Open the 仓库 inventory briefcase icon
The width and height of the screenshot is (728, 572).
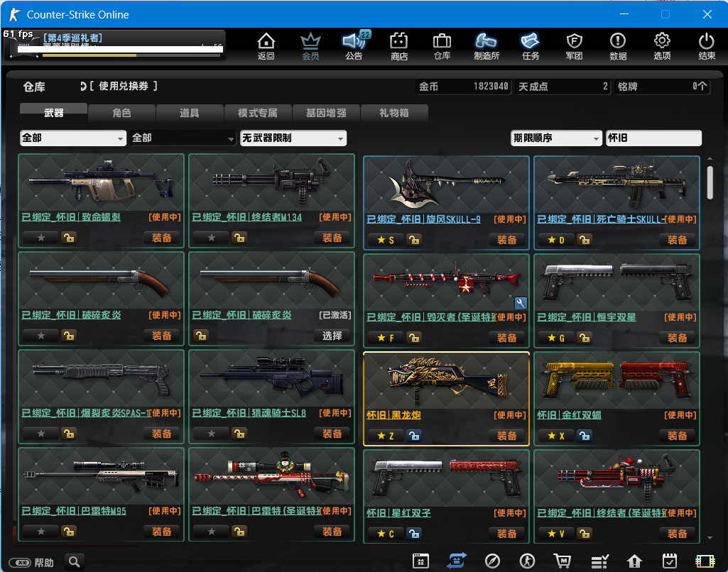click(442, 46)
